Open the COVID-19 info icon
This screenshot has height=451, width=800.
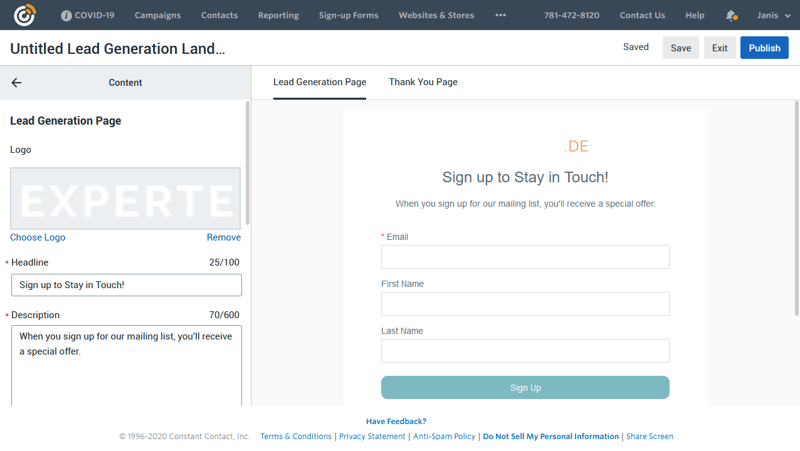[66, 15]
